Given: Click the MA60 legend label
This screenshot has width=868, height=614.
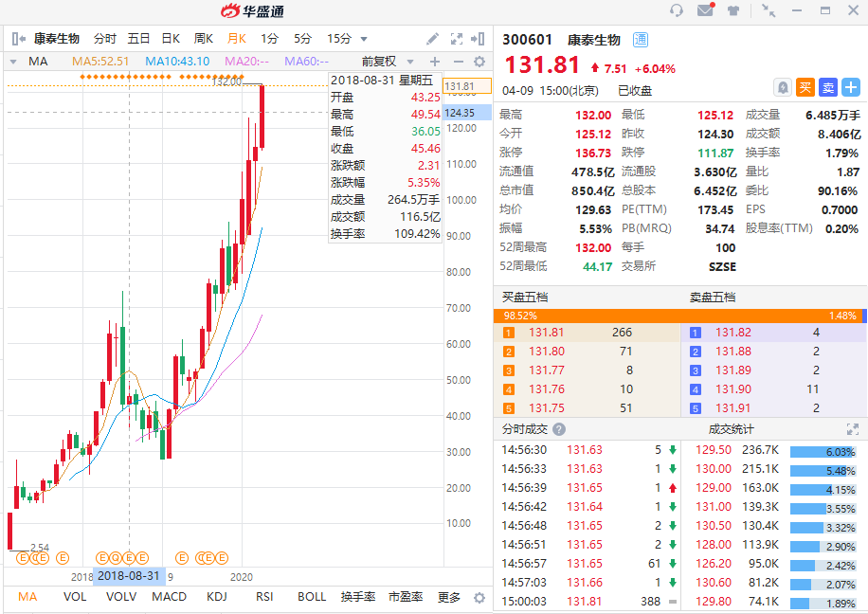Looking at the screenshot, I should tap(306, 62).
